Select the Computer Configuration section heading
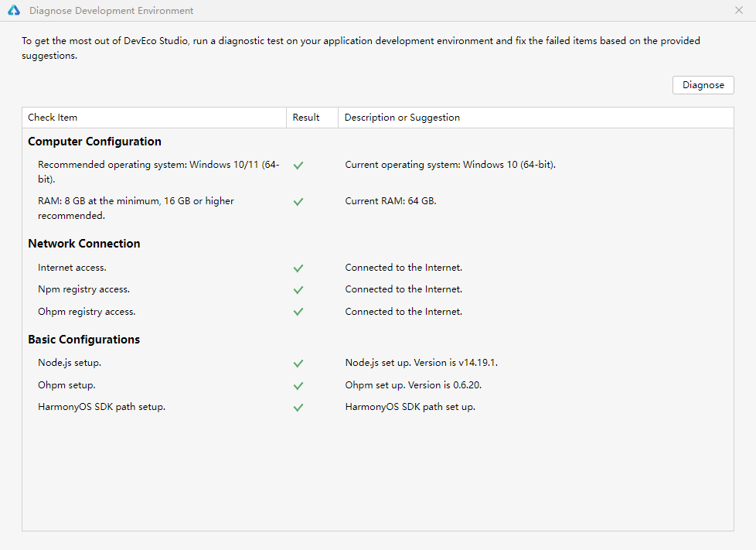The width and height of the screenshot is (756, 550). click(x=94, y=142)
